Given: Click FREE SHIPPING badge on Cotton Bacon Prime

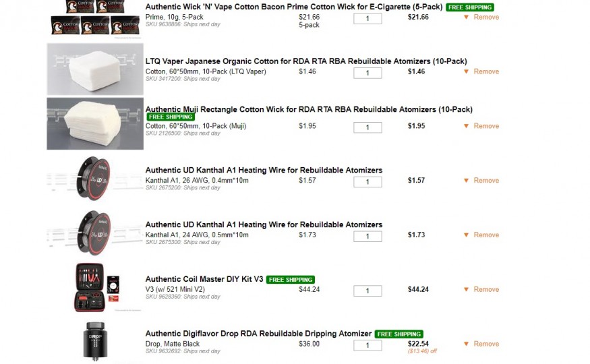Looking at the screenshot, I should click(x=470, y=7).
